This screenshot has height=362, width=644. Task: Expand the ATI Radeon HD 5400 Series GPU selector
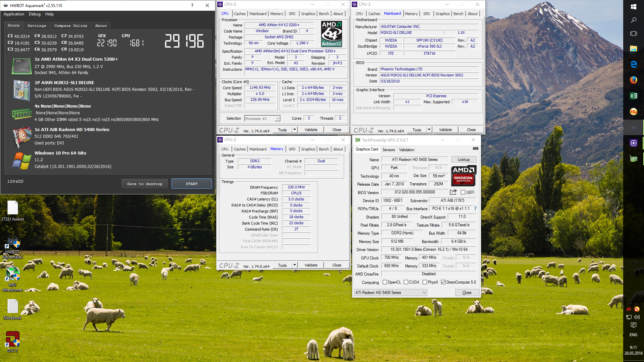click(x=390, y=293)
